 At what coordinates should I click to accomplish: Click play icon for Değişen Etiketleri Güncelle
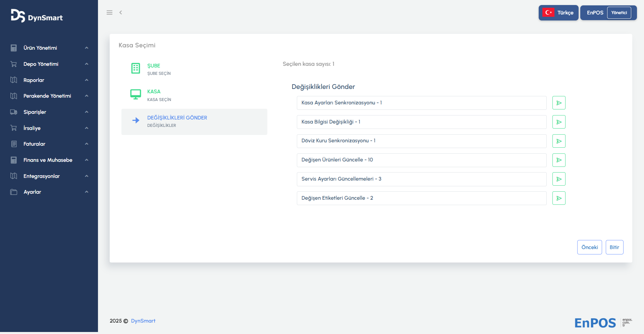[559, 198]
